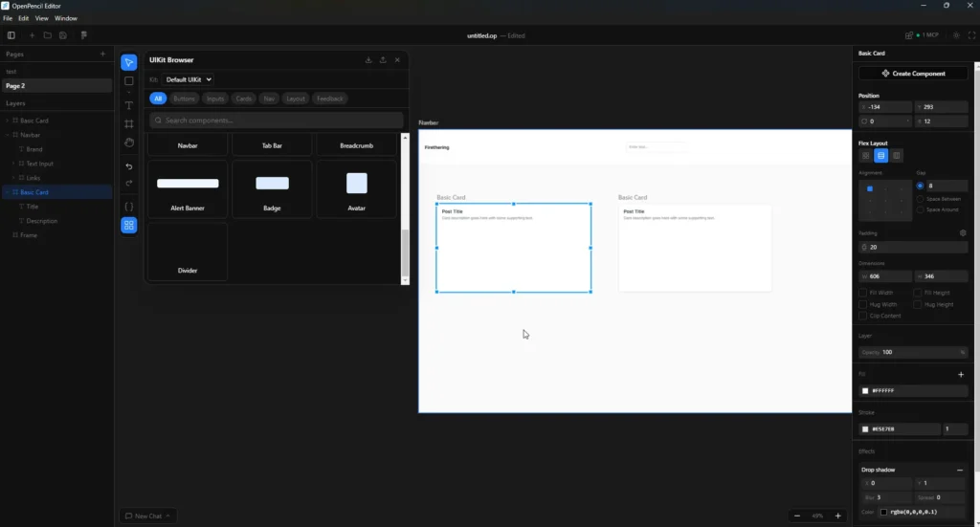
Task: Toggle the sidebar panel icon in the top bar
Action: coord(11,35)
